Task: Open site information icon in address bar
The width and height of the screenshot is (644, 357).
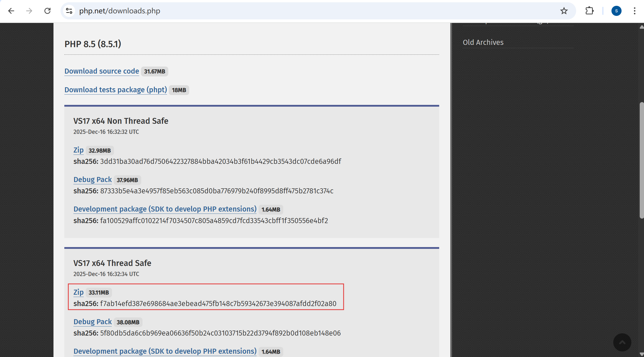Action: [69, 11]
